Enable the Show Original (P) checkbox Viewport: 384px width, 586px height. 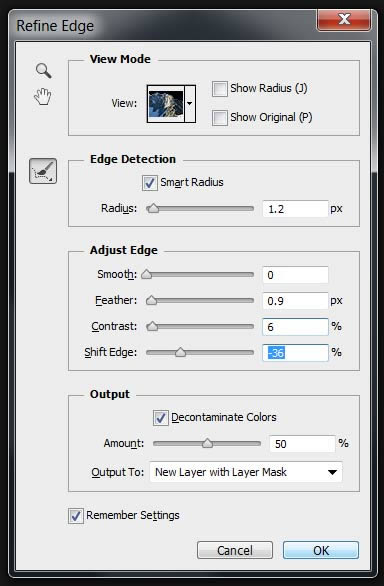(x=219, y=118)
